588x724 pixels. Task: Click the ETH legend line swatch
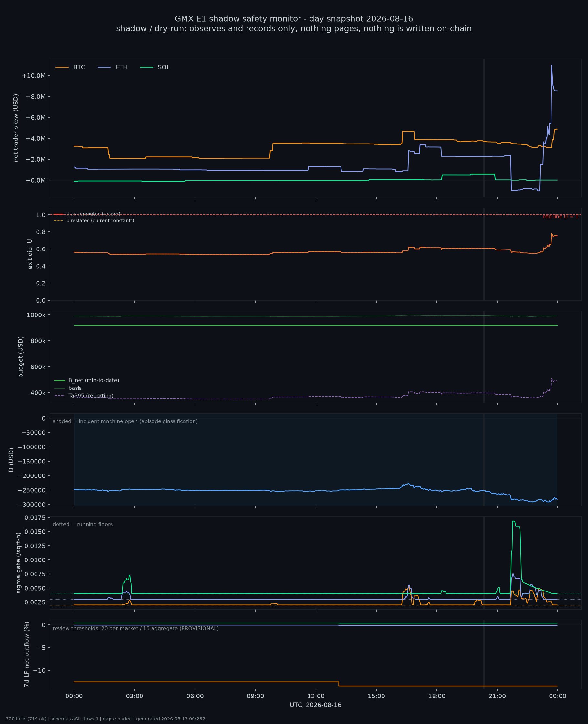click(104, 67)
